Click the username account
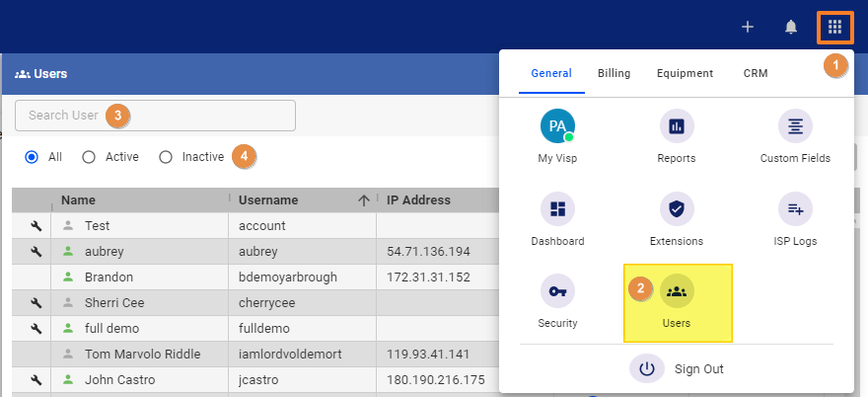The height and width of the screenshot is (397, 868). click(x=261, y=226)
